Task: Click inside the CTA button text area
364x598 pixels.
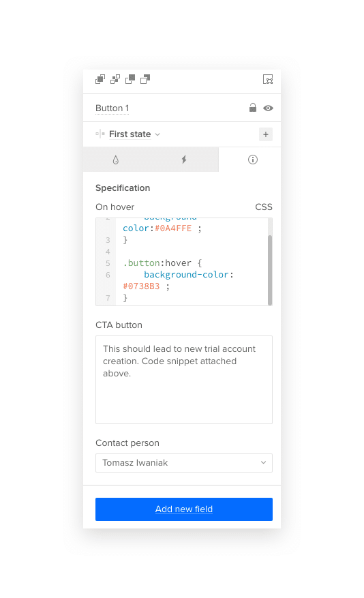Action: tap(184, 380)
